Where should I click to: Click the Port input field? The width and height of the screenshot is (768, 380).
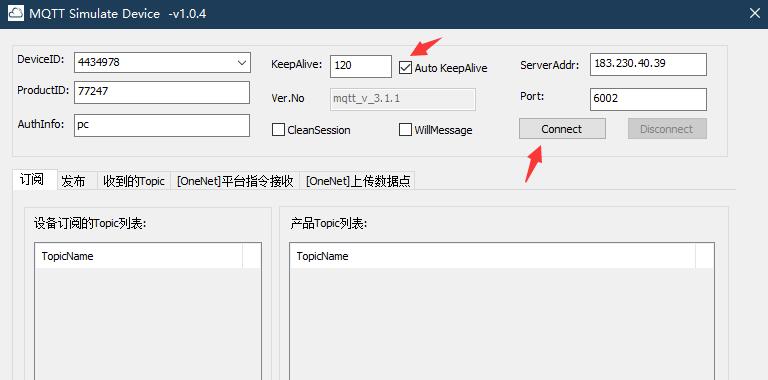click(x=648, y=99)
